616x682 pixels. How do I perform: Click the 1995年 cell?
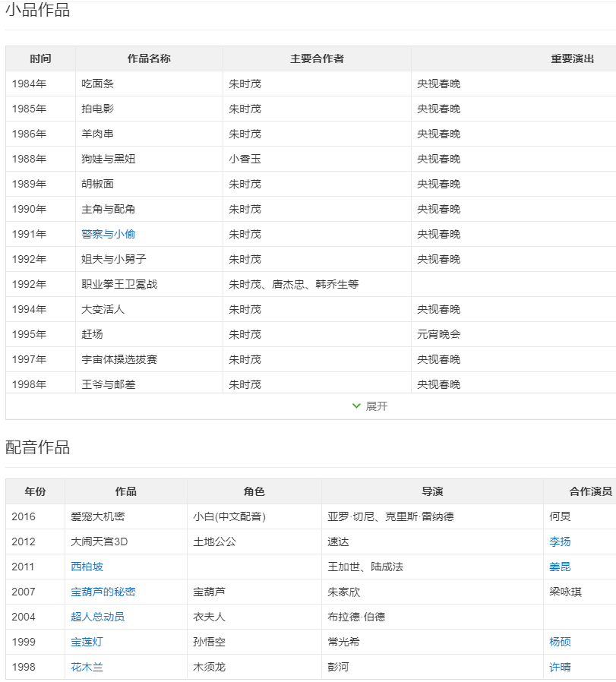pyautogui.click(x=41, y=334)
